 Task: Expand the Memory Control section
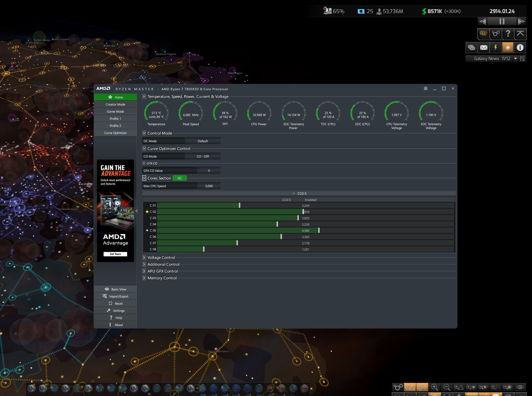[144, 278]
